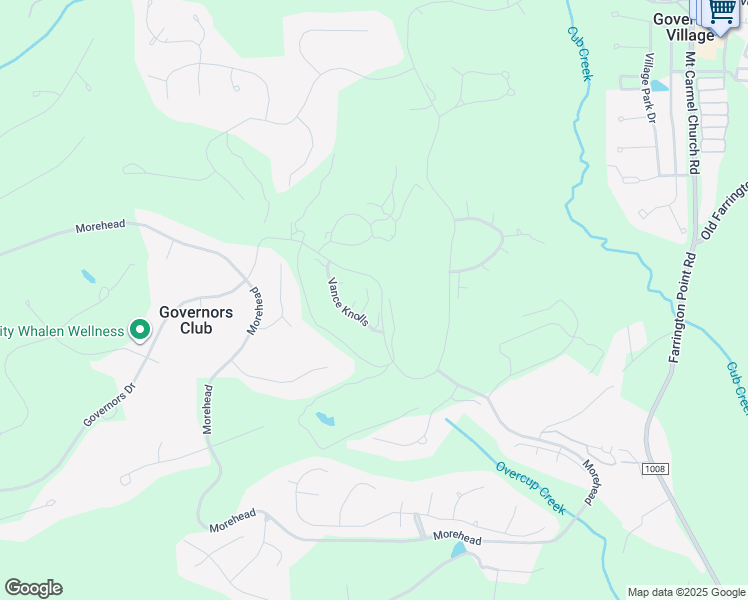Click the Governors Village label
This screenshot has height=600, width=748.
pyautogui.click(x=683, y=27)
